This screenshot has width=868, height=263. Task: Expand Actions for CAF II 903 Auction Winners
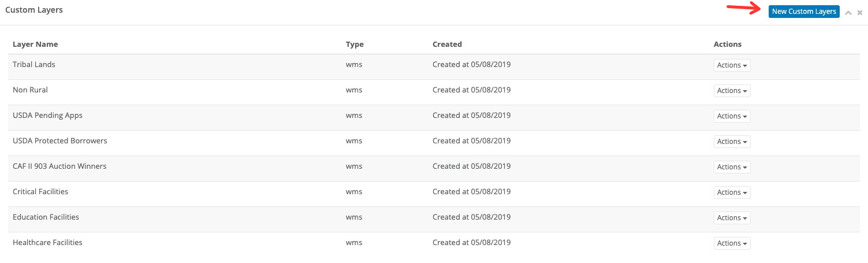pos(732,167)
